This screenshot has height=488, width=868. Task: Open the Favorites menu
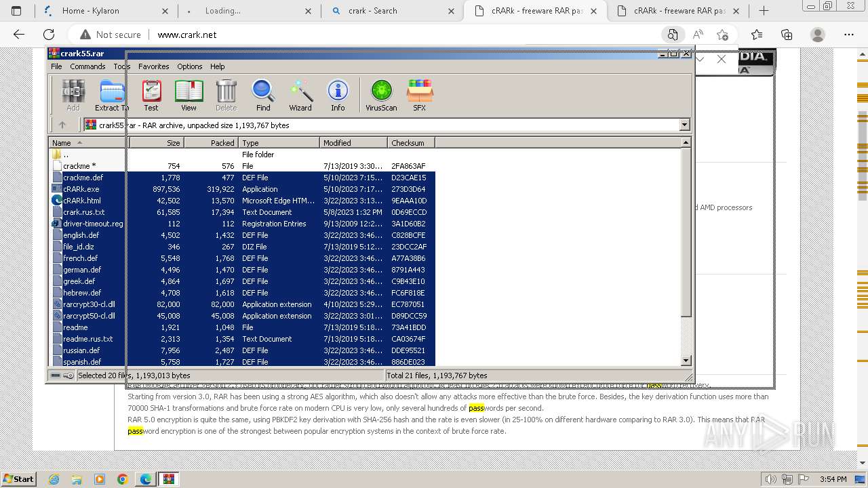click(154, 66)
